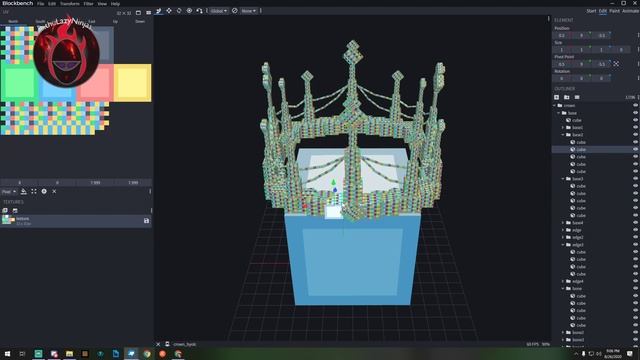Screen dimensions: 640x360
Task: Open the View menu
Action: [x=102, y=4]
